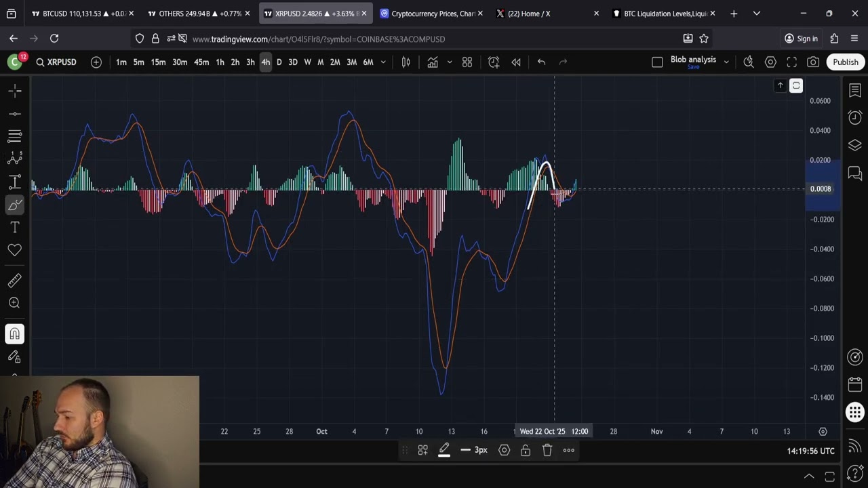The height and width of the screenshot is (488, 868).
Task: Create an alert with the clock icon
Action: [494, 62]
